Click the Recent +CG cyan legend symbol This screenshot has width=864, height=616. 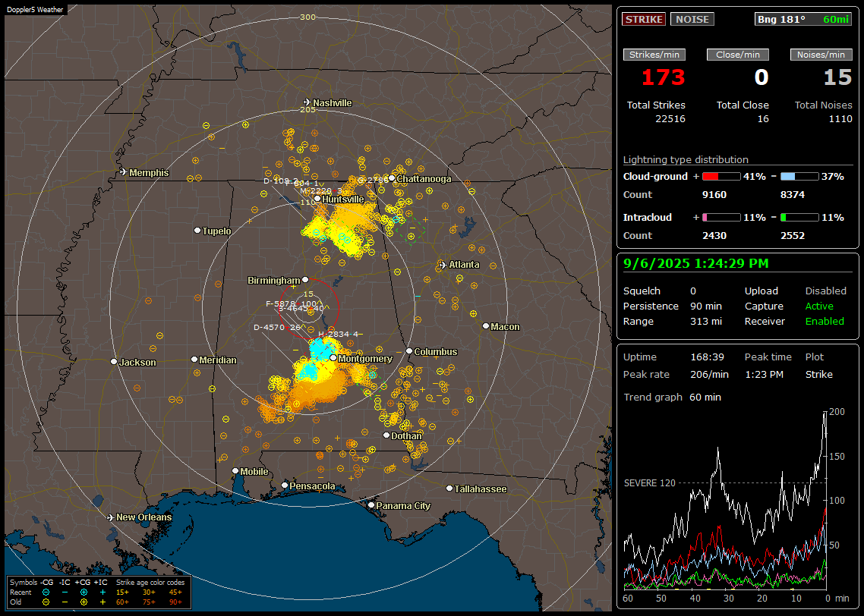84,592
